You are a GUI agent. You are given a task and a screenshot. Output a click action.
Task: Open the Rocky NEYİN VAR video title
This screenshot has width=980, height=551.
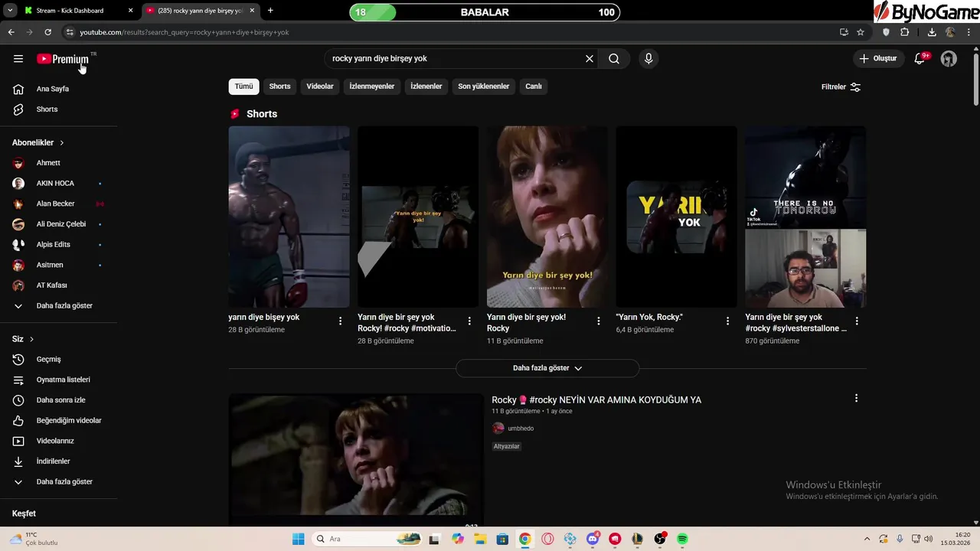[x=596, y=400]
